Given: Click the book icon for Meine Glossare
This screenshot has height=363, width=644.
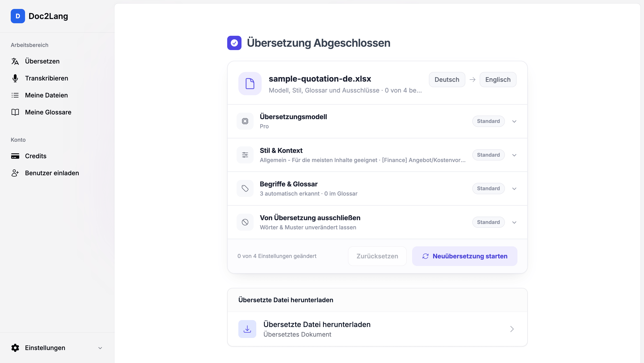Looking at the screenshot, I should tap(15, 112).
